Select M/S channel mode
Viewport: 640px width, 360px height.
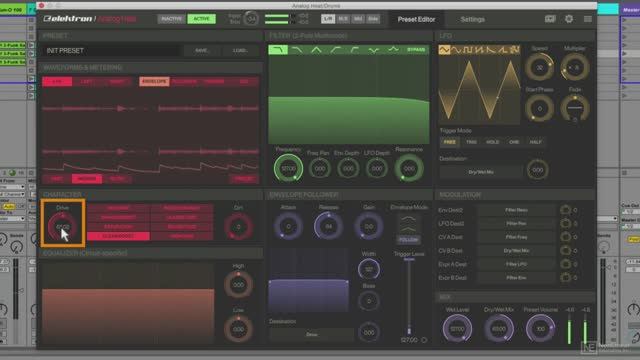(343, 19)
